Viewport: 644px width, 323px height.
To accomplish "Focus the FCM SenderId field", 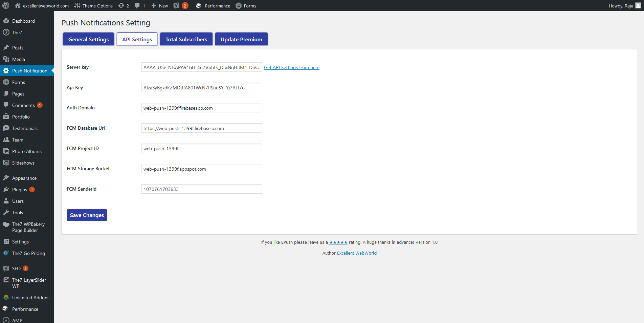I will tap(202, 189).
